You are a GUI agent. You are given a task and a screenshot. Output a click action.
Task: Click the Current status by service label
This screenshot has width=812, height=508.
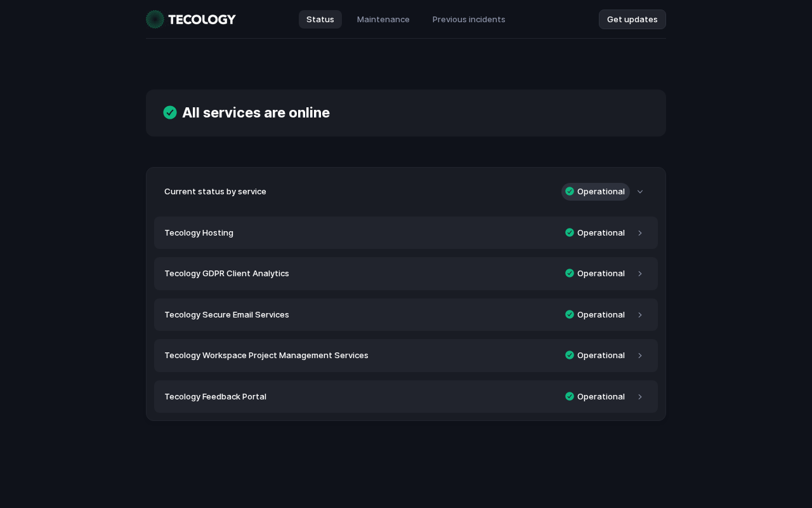tap(215, 192)
